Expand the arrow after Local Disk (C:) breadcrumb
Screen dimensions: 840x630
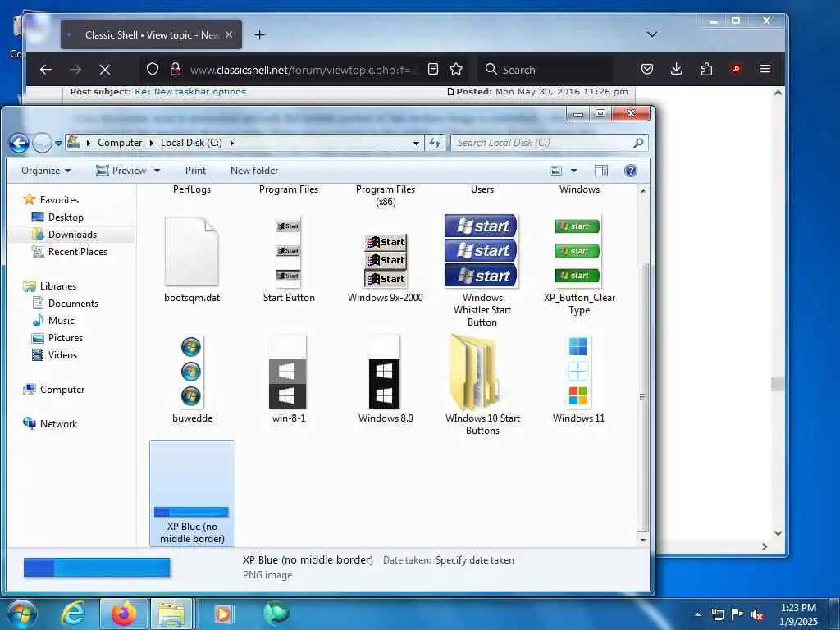click(x=232, y=143)
